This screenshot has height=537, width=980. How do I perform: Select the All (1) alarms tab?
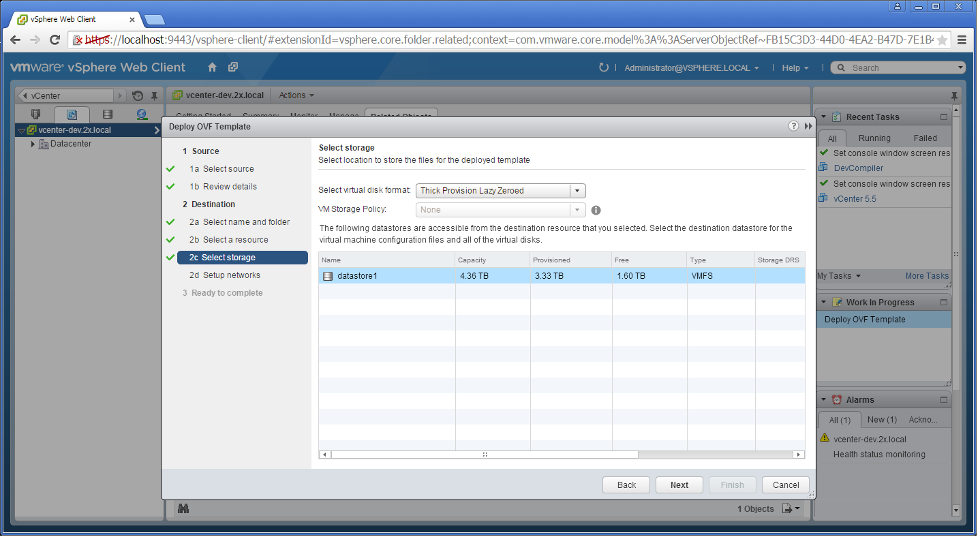pos(840,420)
